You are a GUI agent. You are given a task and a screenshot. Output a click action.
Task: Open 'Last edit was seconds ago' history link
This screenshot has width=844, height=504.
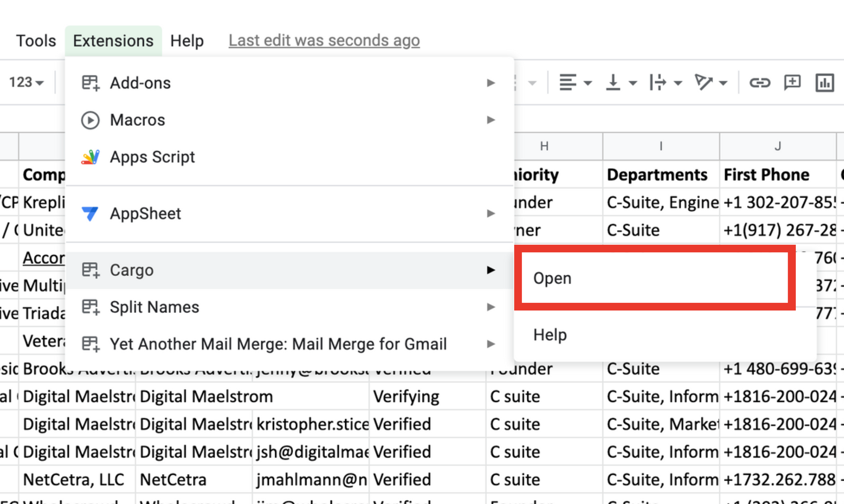324,41
